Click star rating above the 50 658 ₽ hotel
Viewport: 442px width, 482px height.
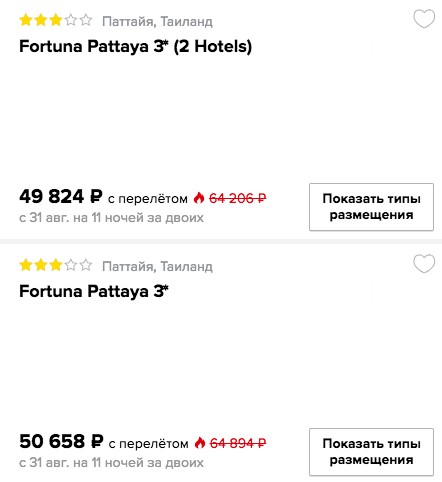(56, 265)
